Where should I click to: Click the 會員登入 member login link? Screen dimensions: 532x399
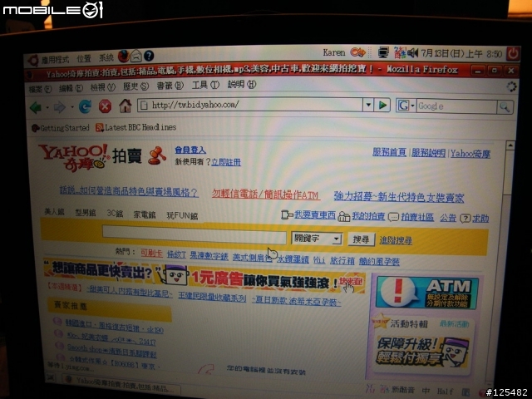click(190, 150)
